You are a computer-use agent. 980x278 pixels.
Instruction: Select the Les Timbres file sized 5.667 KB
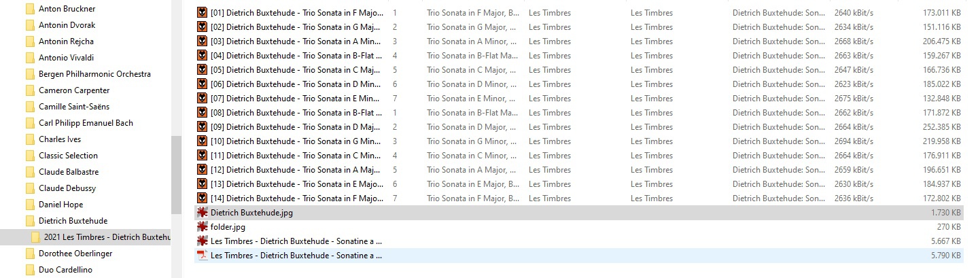pyautogui.click(x=296, y=241)
